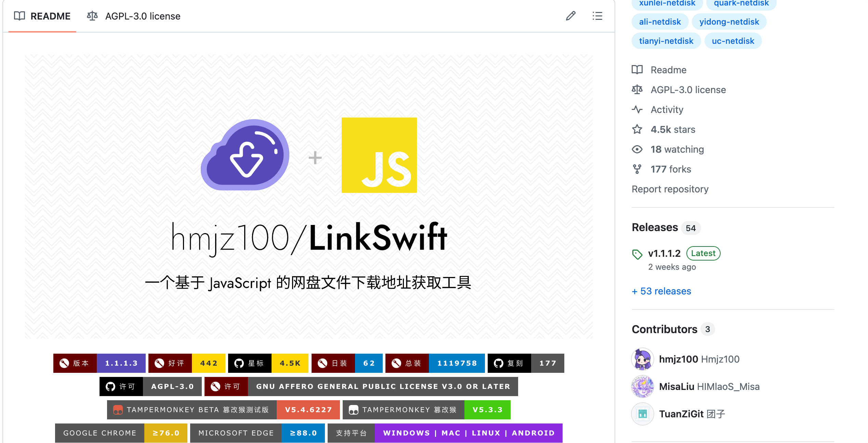Open TuanZiGit contributor profile name
The image size is (868, 443).
[681, 414]
